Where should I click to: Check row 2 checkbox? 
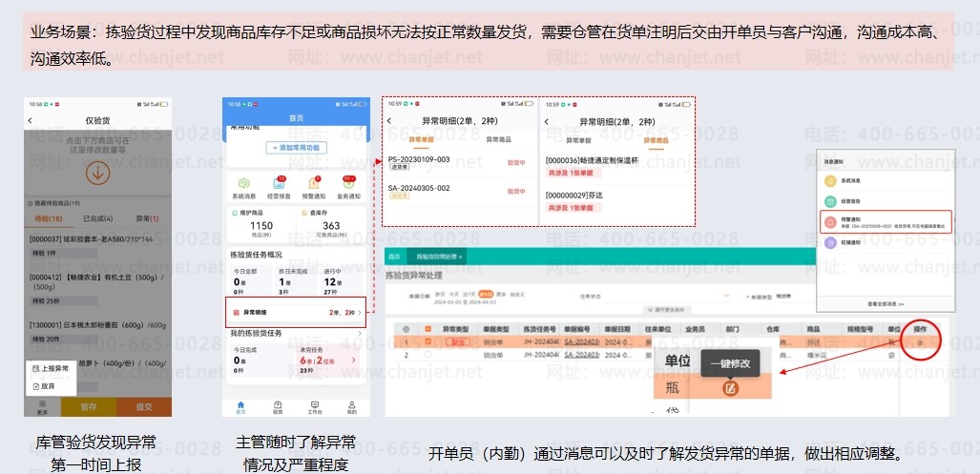(428, 355)
